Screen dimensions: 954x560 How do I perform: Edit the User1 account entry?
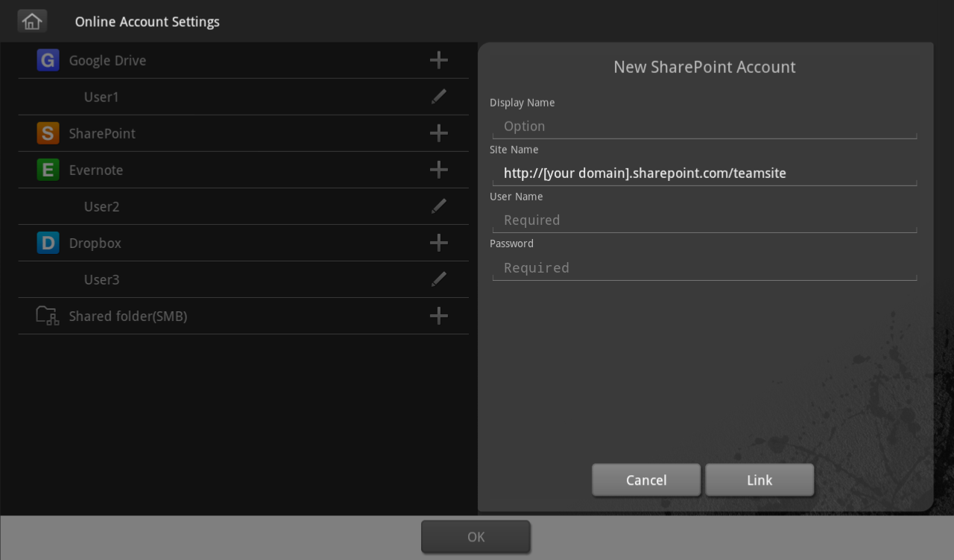[439, 97]
